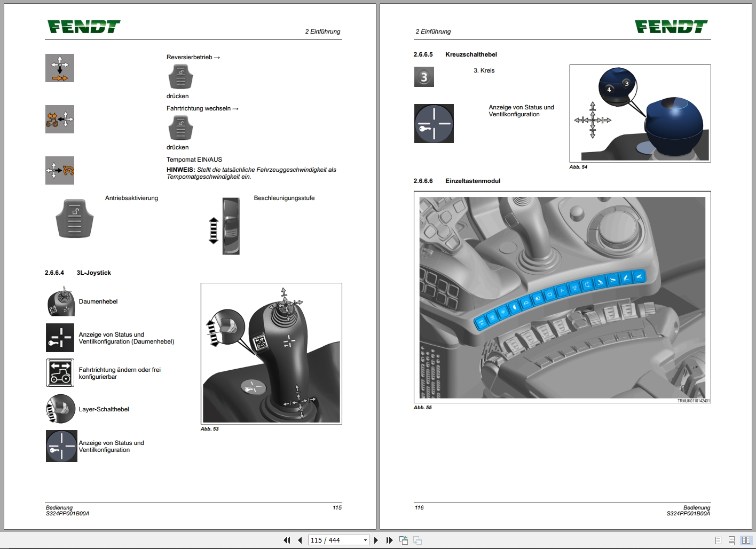Screen dimensions: 756x549
Task: Click the left page header 2 Einführung
Action: pyautogui.click(x=322, y=31)
